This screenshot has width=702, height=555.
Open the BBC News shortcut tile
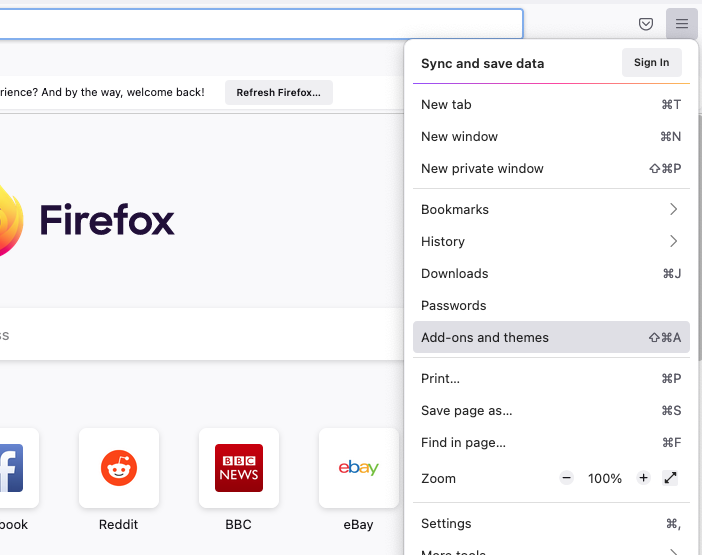coord(239,468)
